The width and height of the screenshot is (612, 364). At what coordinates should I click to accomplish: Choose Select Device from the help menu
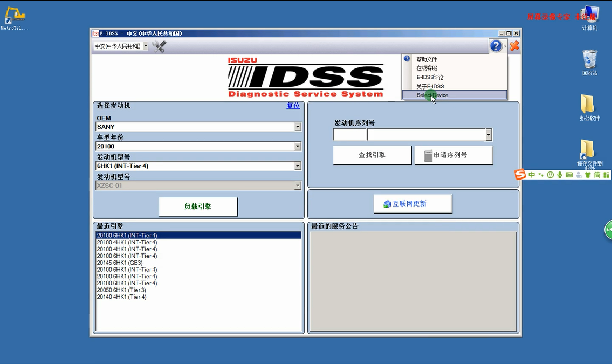(455, 95)
